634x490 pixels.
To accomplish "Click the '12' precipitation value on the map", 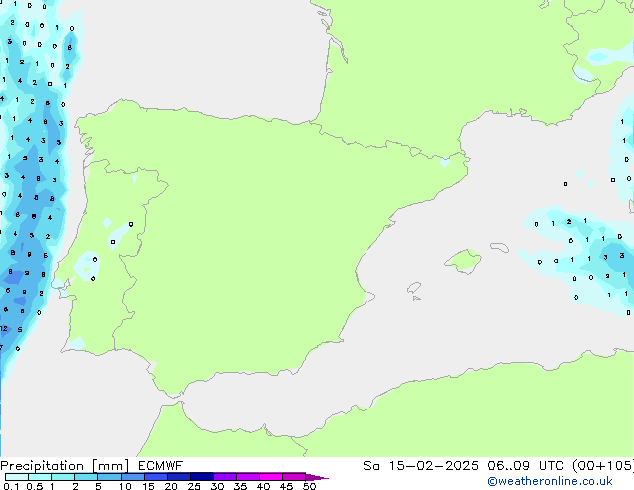I will click(x=4, y=328).
